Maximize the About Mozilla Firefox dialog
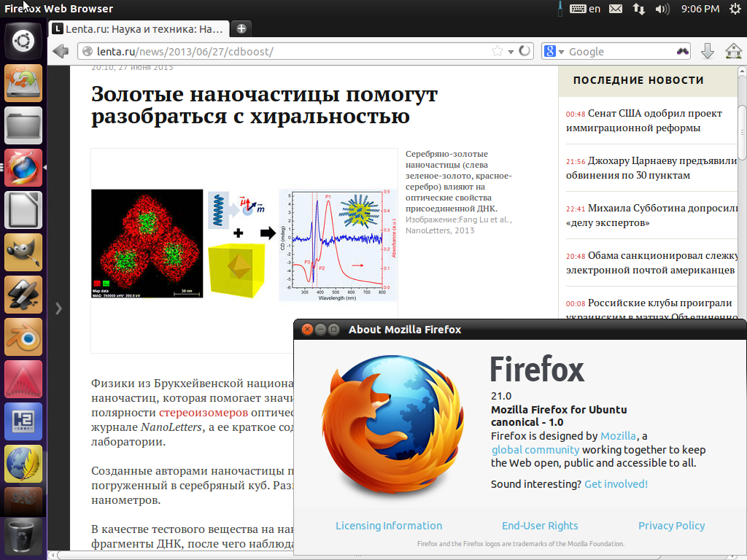 tap(334, 329)
